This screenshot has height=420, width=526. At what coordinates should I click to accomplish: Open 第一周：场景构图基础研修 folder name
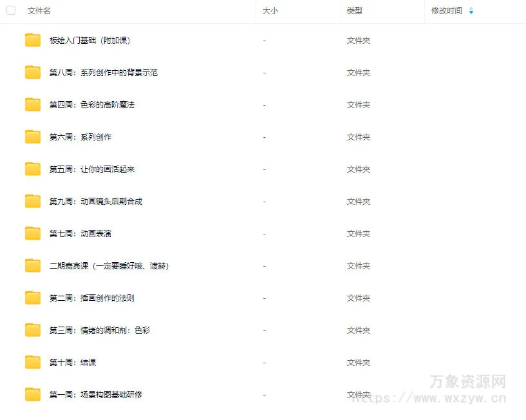click(x=95, y=395)
